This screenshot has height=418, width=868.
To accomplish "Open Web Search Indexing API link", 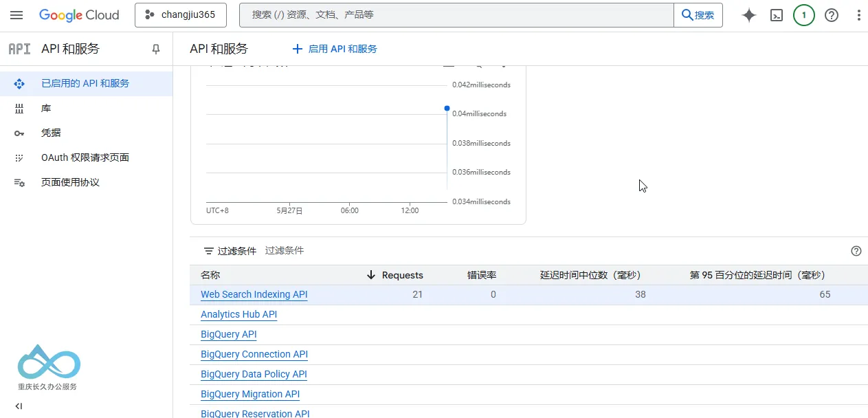I will [x=254, y=294].
